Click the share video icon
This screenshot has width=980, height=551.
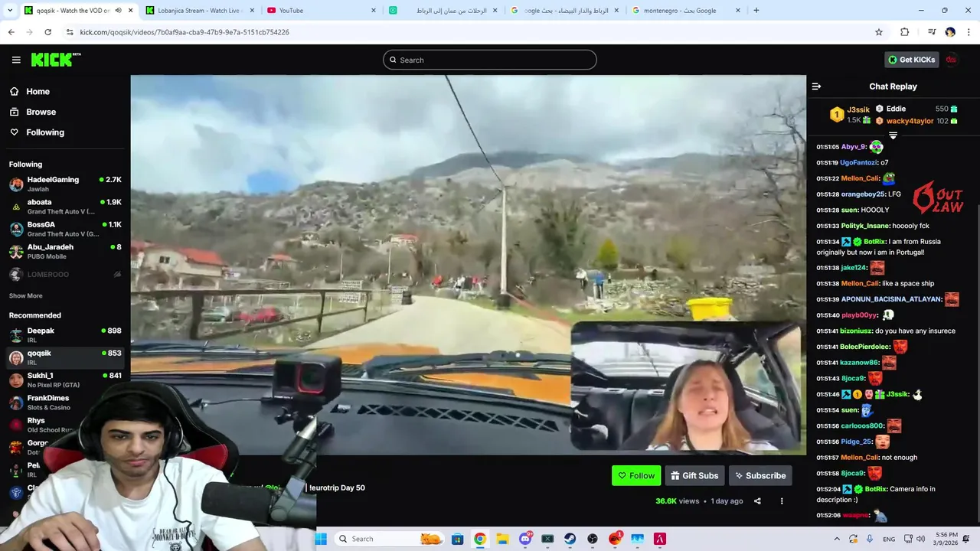click(757, 501)
